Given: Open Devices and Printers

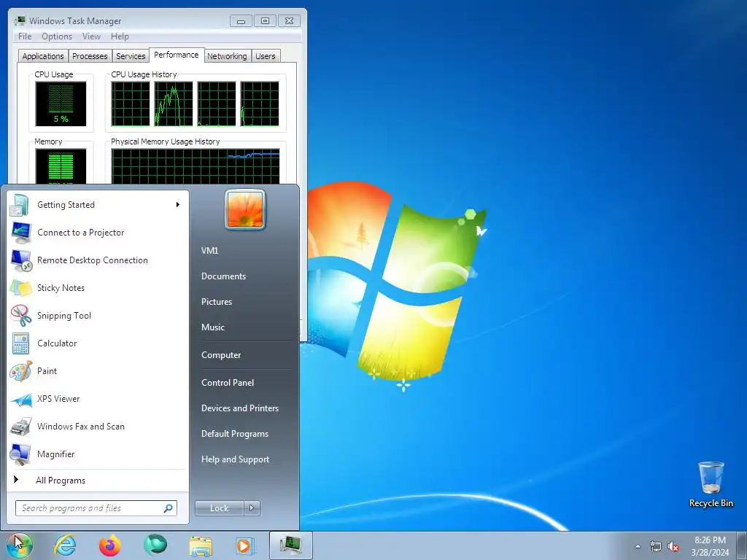Looking at the screenshot, I should [x=239, y=408].
